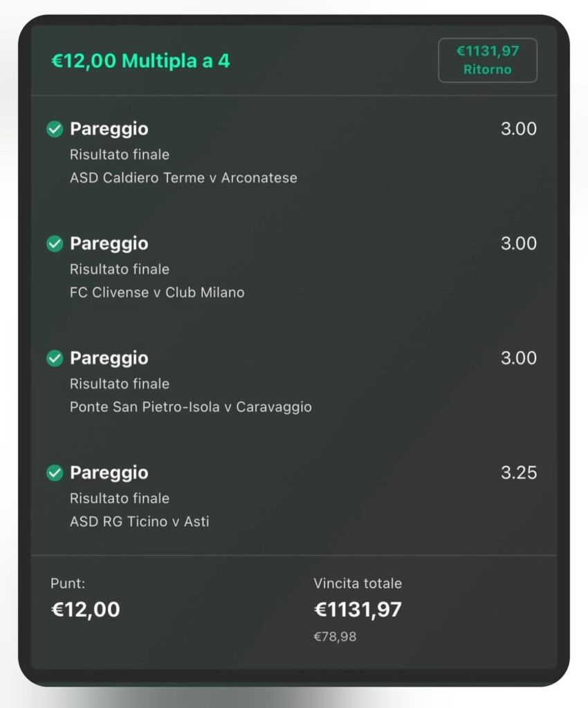Open the ASD Caldiero Terme v Arconatese match
The image size is (588, 708).
coord(183,178)
